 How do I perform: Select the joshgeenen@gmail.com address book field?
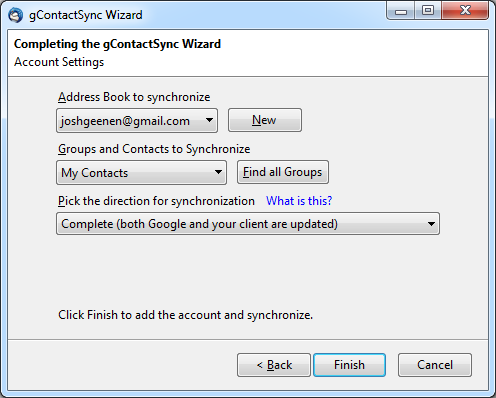(x=137, y=120)
